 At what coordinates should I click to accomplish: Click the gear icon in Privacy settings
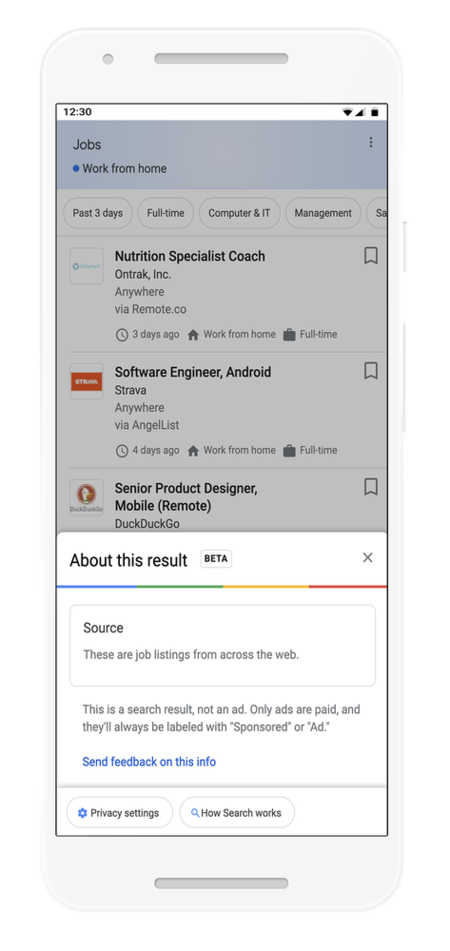tap(82, 813)
